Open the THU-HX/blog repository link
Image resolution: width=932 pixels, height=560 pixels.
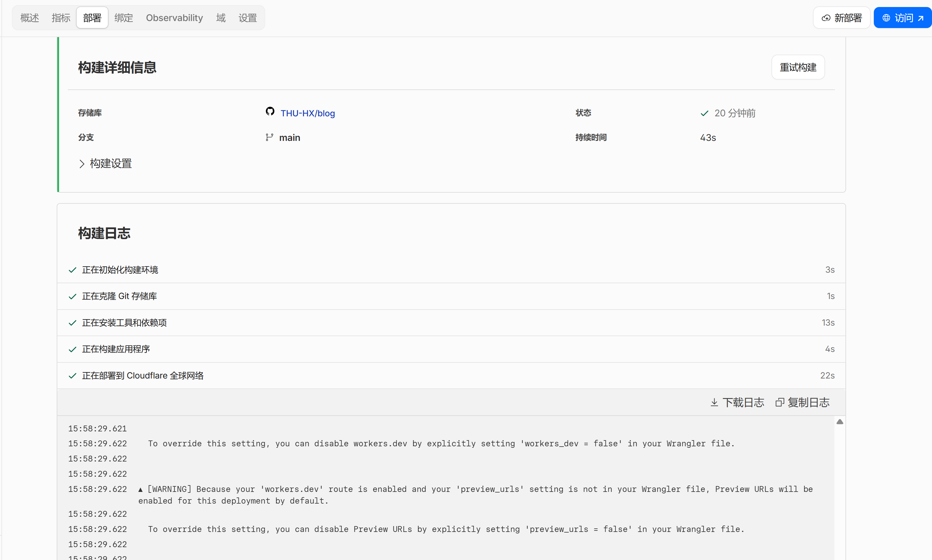(308, 113)
